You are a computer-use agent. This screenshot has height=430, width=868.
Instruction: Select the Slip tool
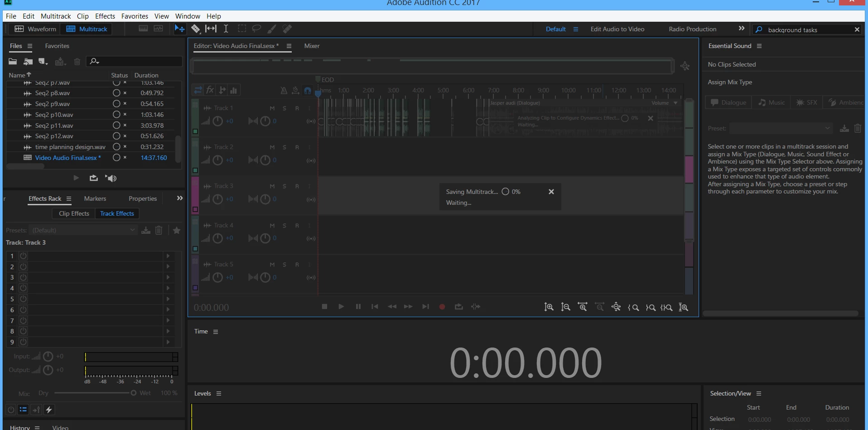211,29
